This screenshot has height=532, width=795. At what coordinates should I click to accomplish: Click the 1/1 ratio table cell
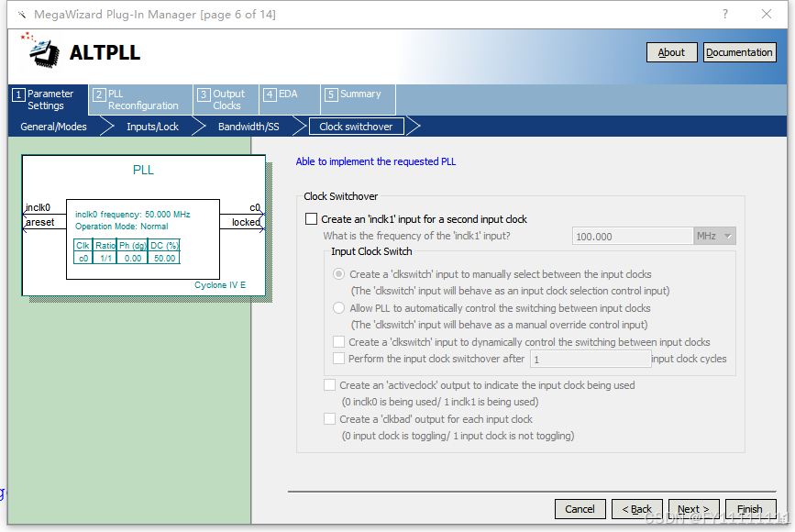click(105, 258)
